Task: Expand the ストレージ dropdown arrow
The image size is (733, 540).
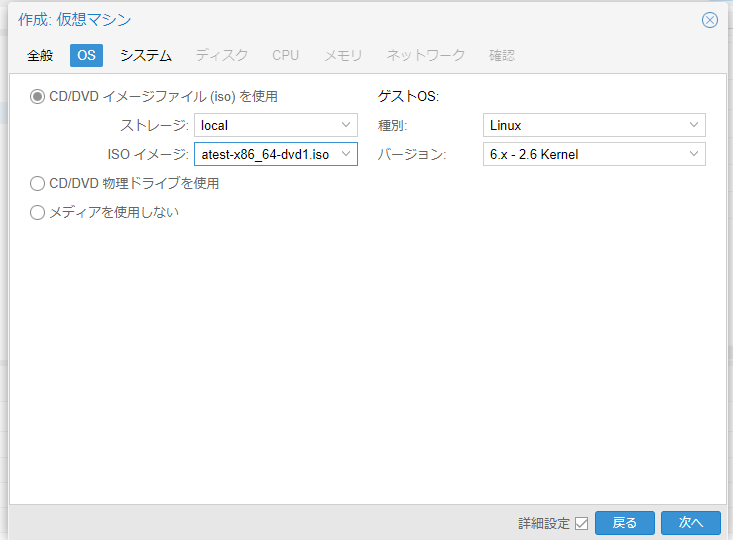Action: tap(346, 125)
